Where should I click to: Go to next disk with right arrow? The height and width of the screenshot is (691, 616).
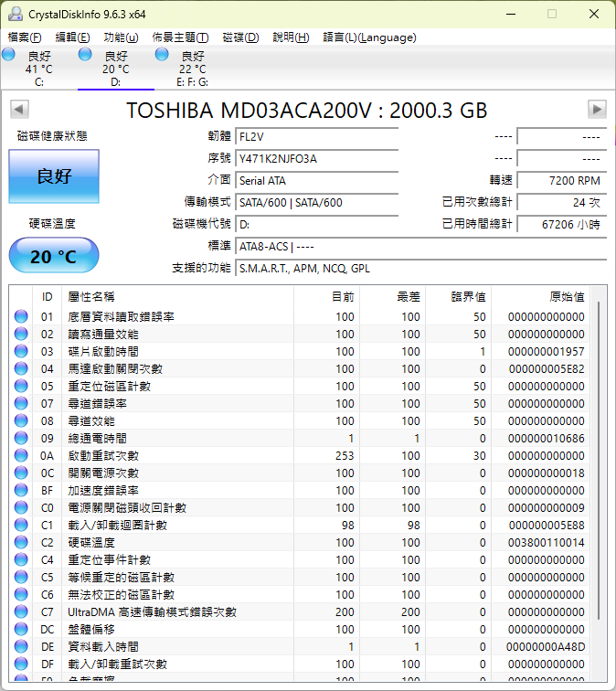(597, 110)
